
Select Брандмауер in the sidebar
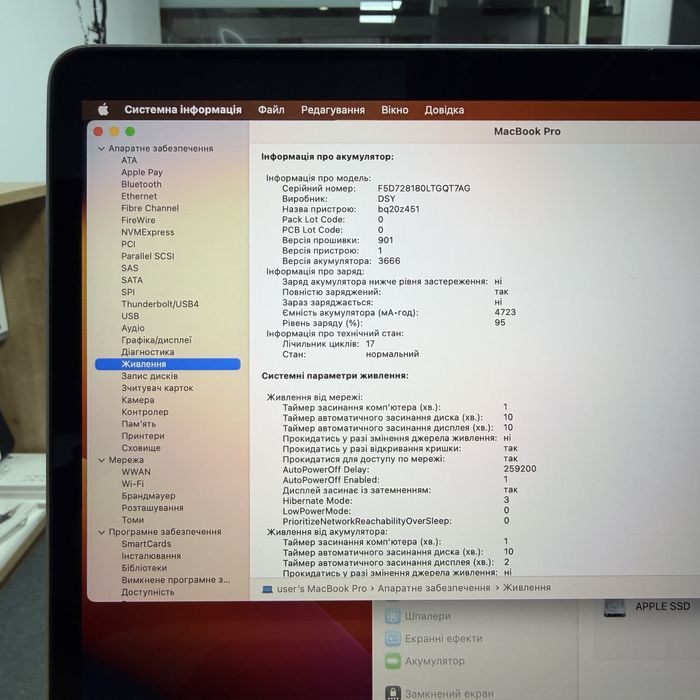tap(149, 496)
